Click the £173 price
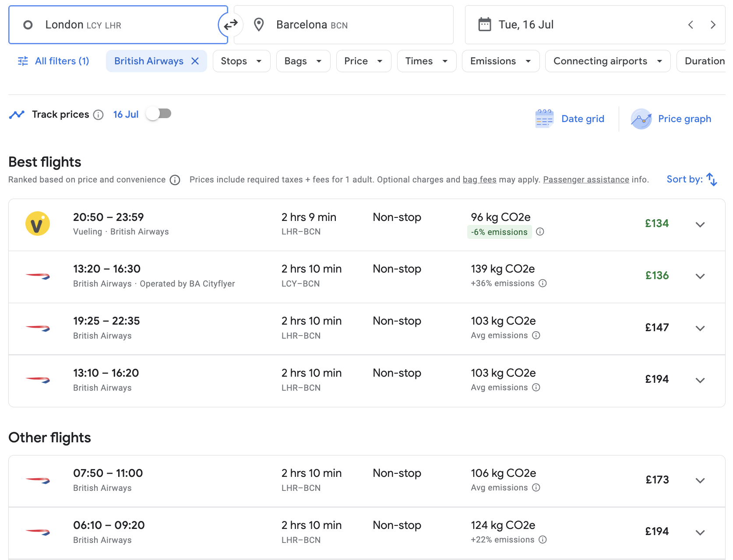 (657, 480)
